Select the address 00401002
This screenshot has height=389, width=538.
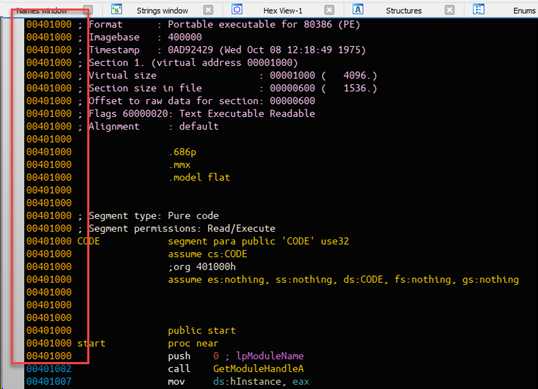point(49,368)
